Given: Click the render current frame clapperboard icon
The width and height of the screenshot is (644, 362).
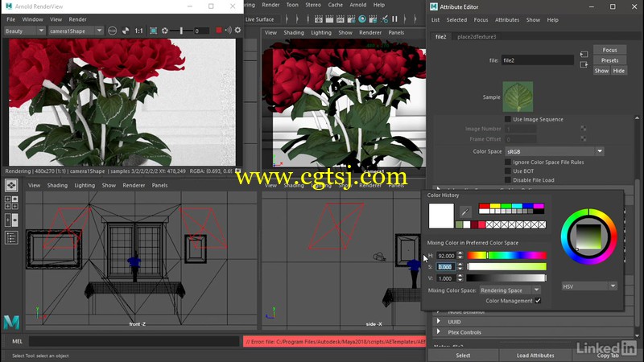Looking at the screenshot, I should pos(329,19).
